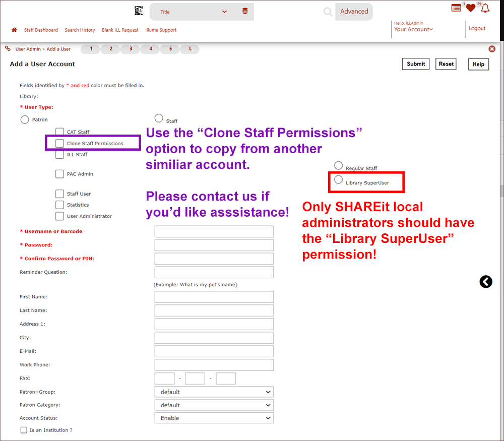Close the panel with the red X icon
The image size is (504, 441).
coord(492,49)
